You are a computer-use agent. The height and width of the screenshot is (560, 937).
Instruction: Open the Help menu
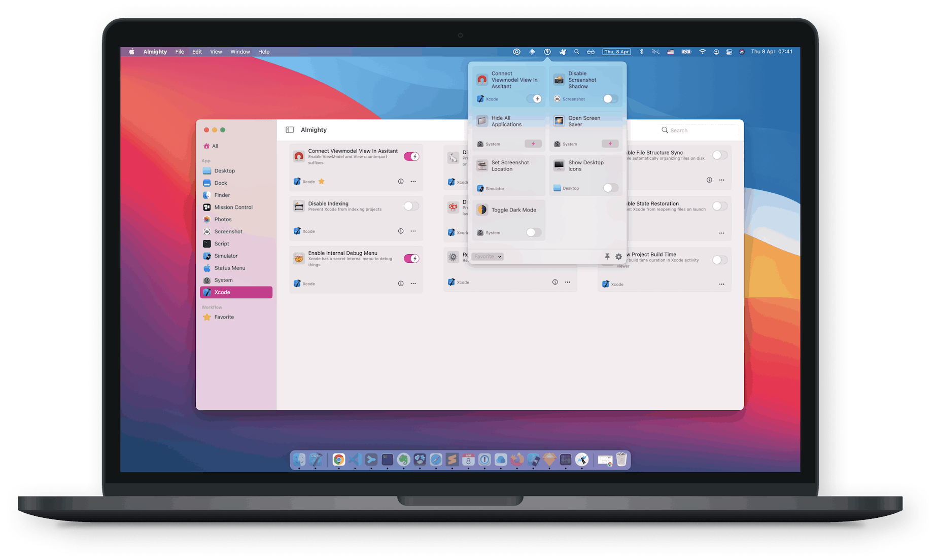tap(264, 52)
